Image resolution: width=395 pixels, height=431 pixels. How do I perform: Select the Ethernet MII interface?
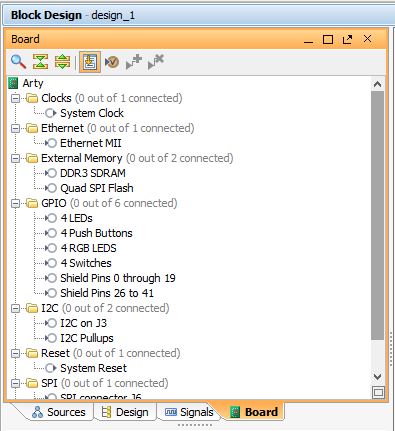click(x=90, y=143)
